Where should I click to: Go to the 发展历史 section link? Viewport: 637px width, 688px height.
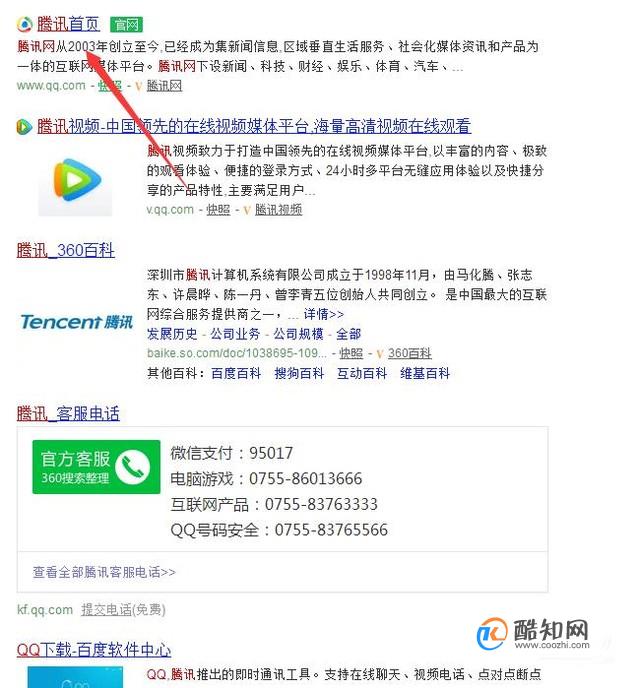172,334
